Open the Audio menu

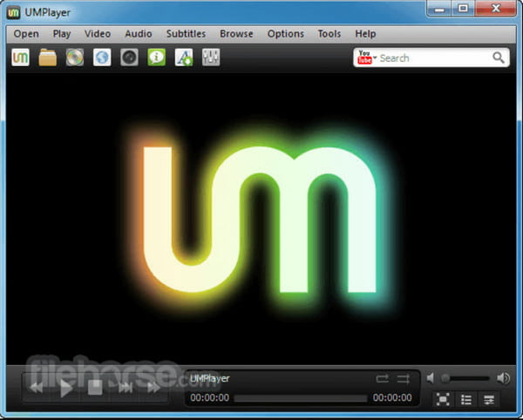(x=139, y=34)
